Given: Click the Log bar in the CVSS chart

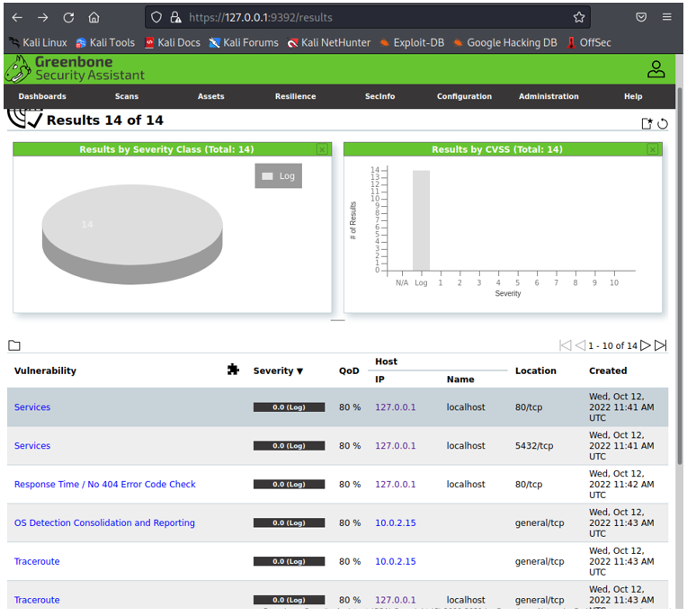Looking at the screenshot, I should (421, 220).
